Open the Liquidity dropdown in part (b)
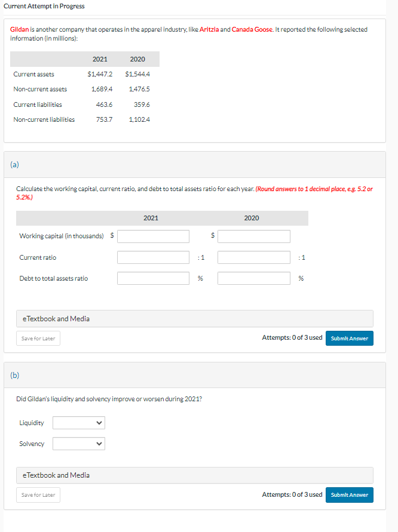This screenshot has width=398, height=532. point(78,422)
